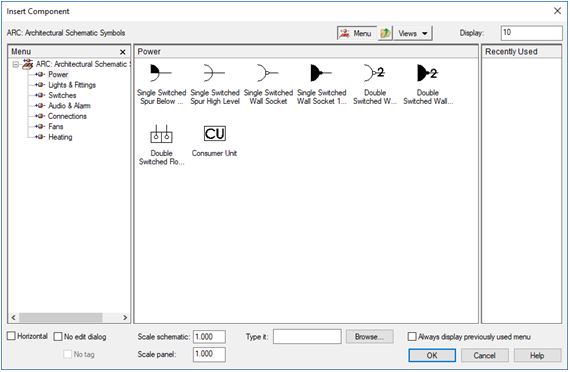Click the Display count input field
Image resolution: width=570 pixels, height=372 pixels.
pos(531,33)
